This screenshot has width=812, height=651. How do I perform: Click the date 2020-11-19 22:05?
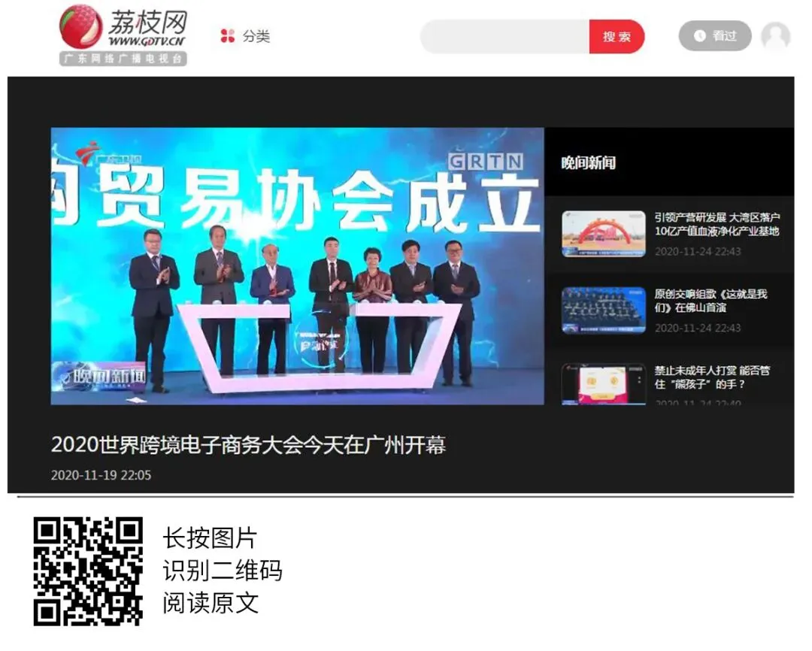click(101, 475)
